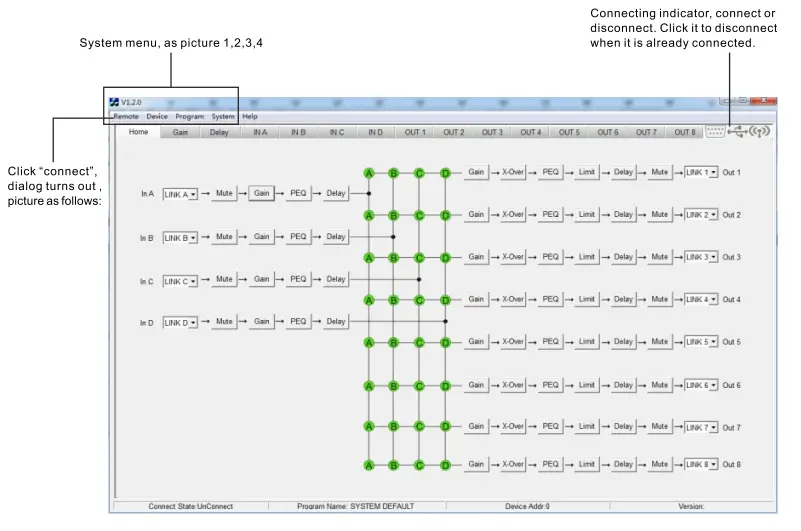801x531 pixels.
Task: Switch to the OUT 4 tab
Action: coord(530,132)
